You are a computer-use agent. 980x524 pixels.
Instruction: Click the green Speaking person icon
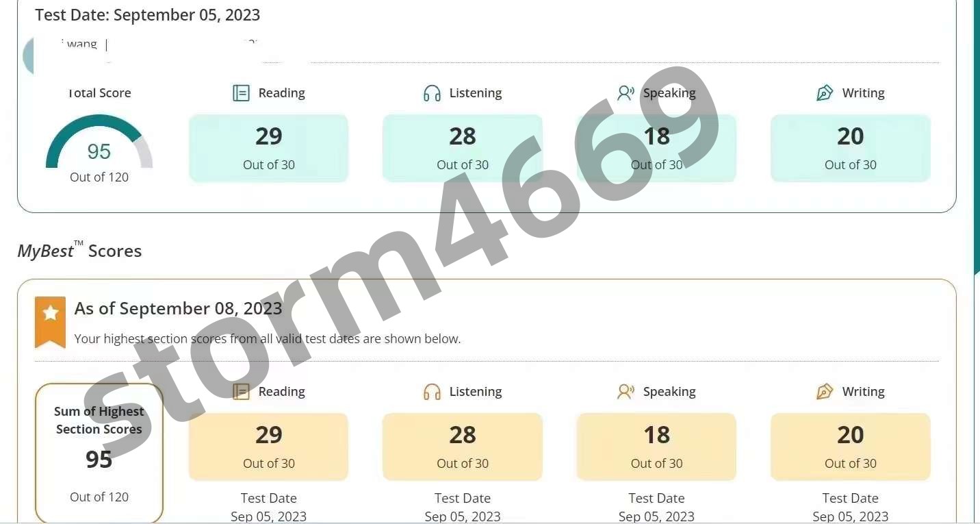click(x=626, y=93)
